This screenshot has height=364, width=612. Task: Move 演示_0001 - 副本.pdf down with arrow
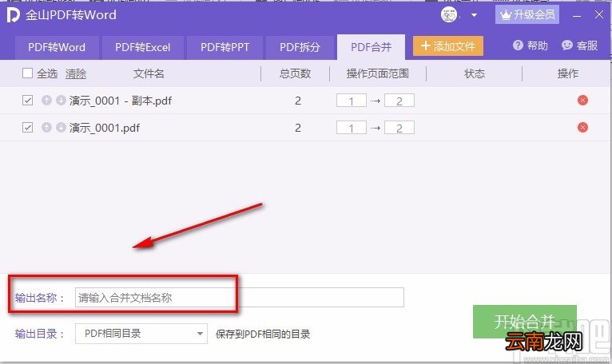click(x=61, y=101)
